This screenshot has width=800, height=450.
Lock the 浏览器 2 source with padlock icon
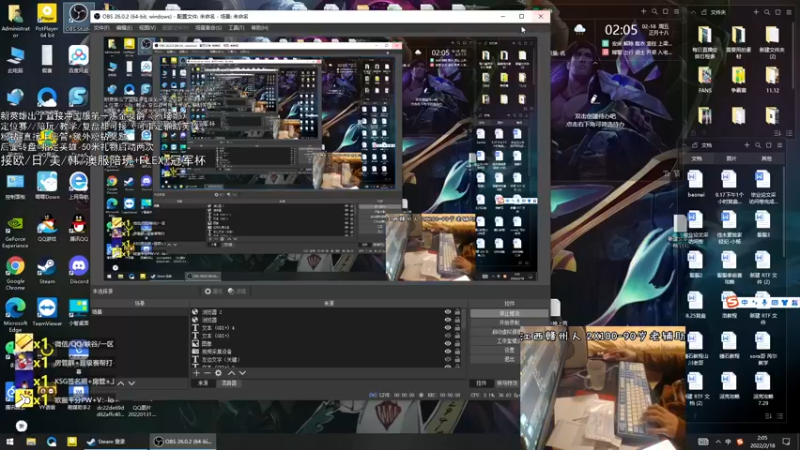(x=457, y=312)
